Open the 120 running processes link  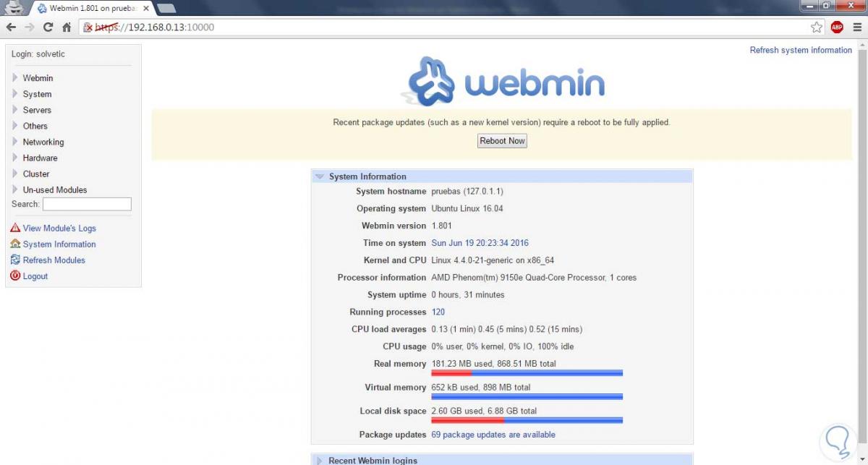click(x=438, y=312)
